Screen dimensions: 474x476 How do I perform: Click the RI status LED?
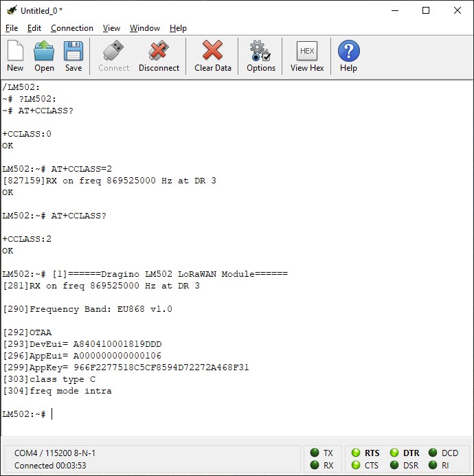click(x=433, y=465)
